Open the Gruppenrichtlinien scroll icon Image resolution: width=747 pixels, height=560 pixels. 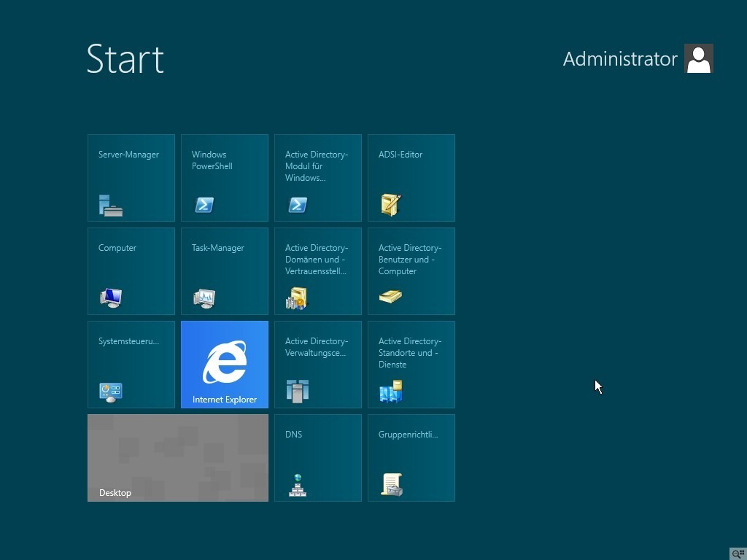point(392,485)
